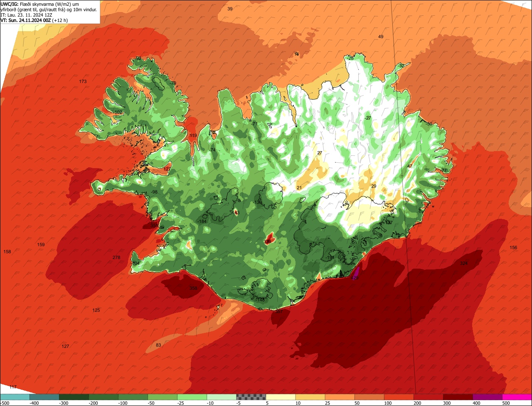Click the light orange 25 to 50 swatch
The height and width of the screenshot is (406, 532).
[x=340, y=397]
